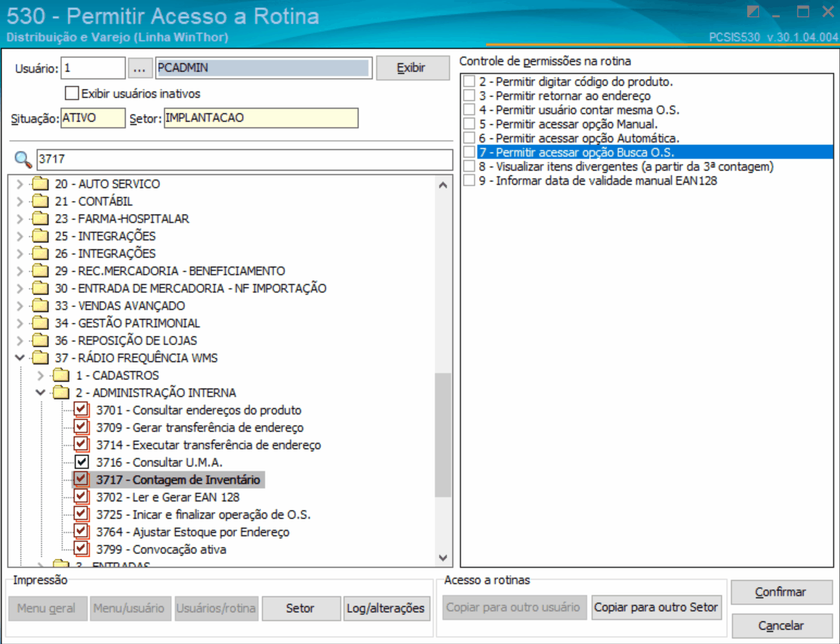Viewport: 840px width, 644px height.
Task: Uncheck routine 3701 Consultar endereços do produto
Action: tap(81, 410)
